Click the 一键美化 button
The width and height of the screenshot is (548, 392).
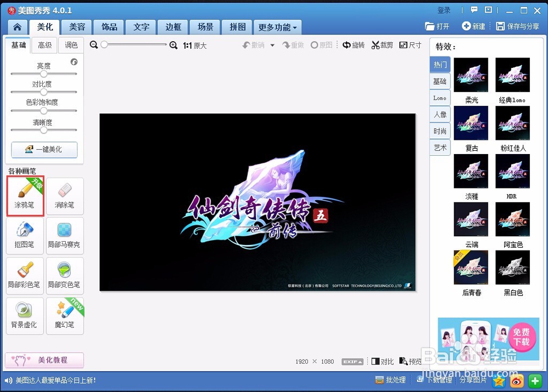[x=44, y=150]
